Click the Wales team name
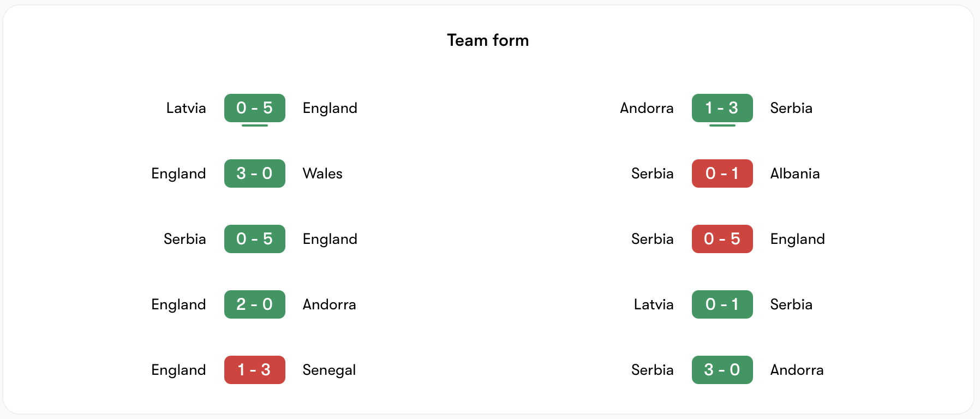This screenshot has width=980, height=419. [x=322, y=173]
